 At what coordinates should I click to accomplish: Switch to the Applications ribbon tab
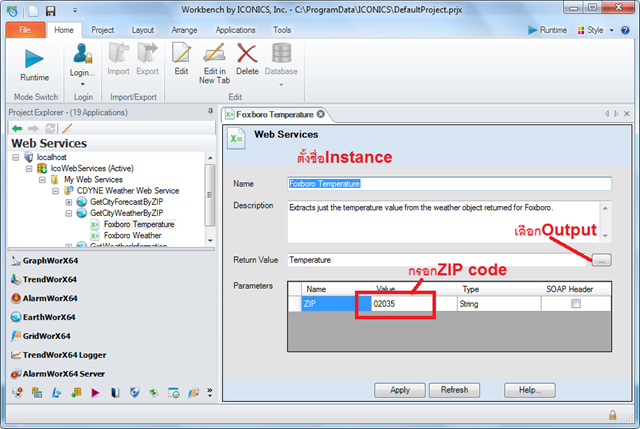click(236, 30)
